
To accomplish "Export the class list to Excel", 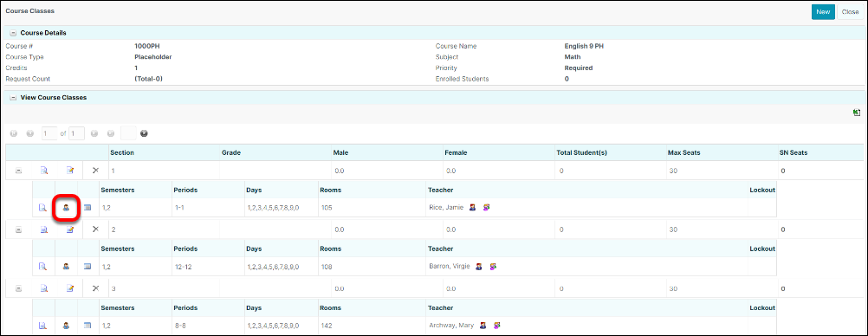I will (857, 113).
